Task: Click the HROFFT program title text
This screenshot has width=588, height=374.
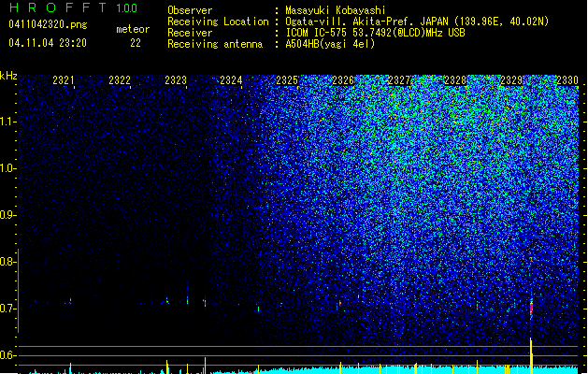Action: (x=58, y=7)
